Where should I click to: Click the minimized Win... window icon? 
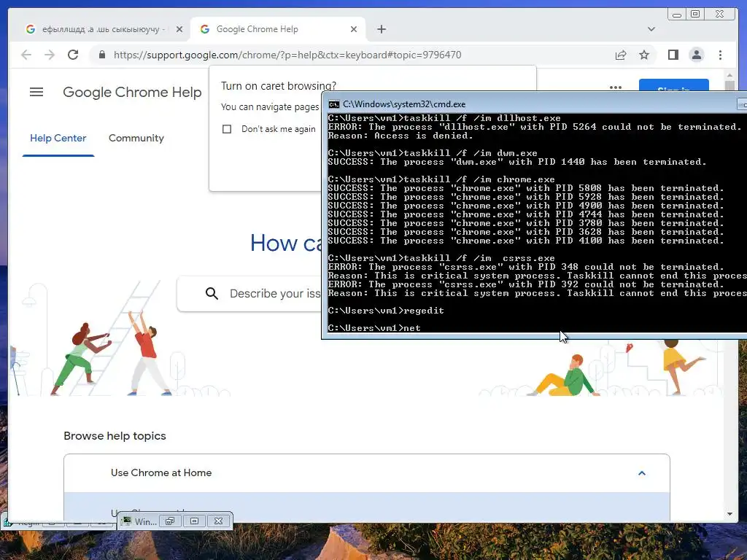click(x=127, y=521)
